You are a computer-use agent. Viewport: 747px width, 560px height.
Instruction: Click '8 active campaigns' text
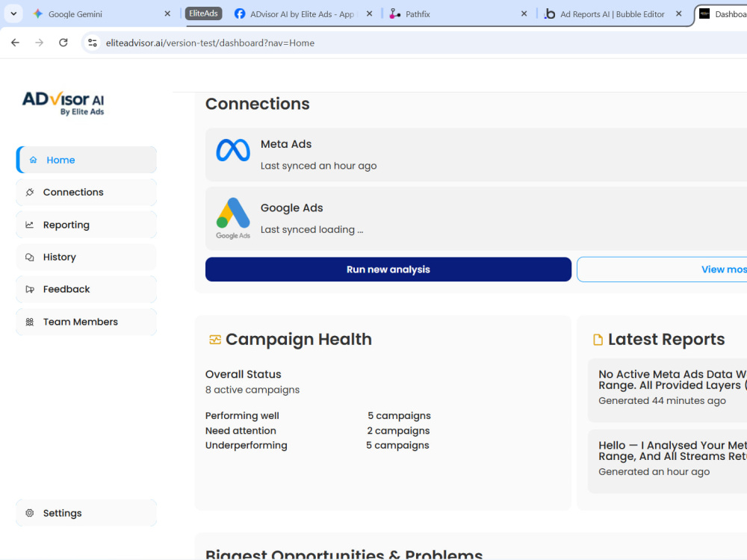click(x=252, y=390)
